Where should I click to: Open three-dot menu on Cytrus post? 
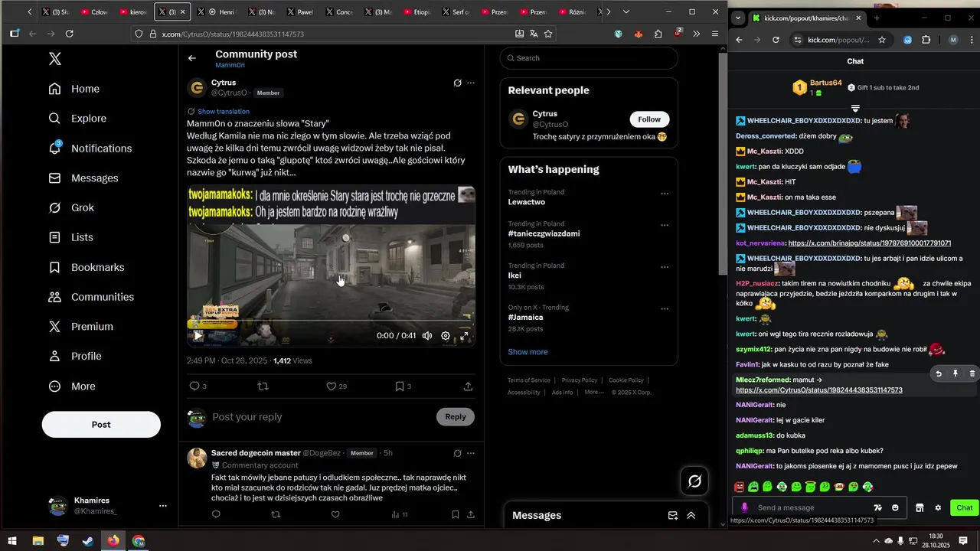click(471, 83)
